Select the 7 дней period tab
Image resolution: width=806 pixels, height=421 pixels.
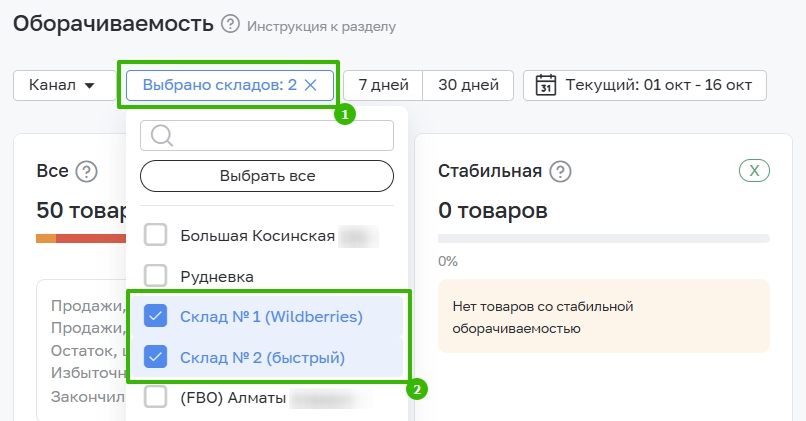(x=383, y=85)
